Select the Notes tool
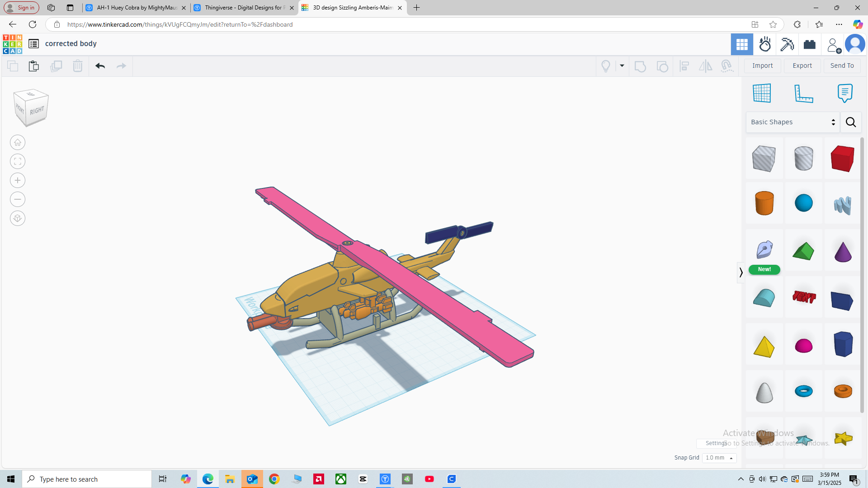 coord(845,93)
